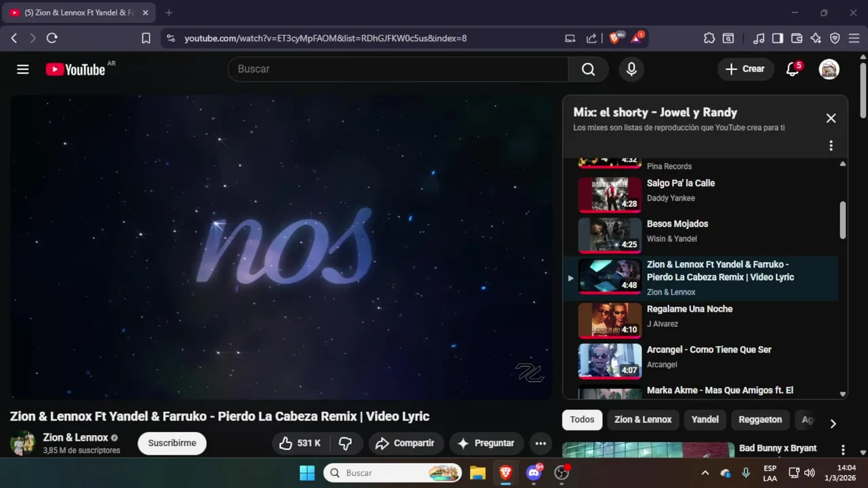Open Leo AI sparkle icon
Viewport: 868px width, 488px height.
click(816, 38)
